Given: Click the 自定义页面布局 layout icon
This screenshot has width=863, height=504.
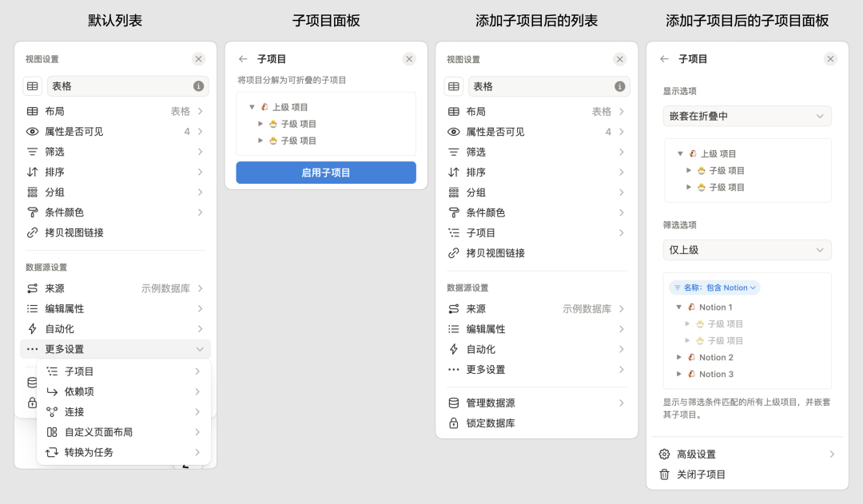Looking at the screenshot, I should [52, 432].
